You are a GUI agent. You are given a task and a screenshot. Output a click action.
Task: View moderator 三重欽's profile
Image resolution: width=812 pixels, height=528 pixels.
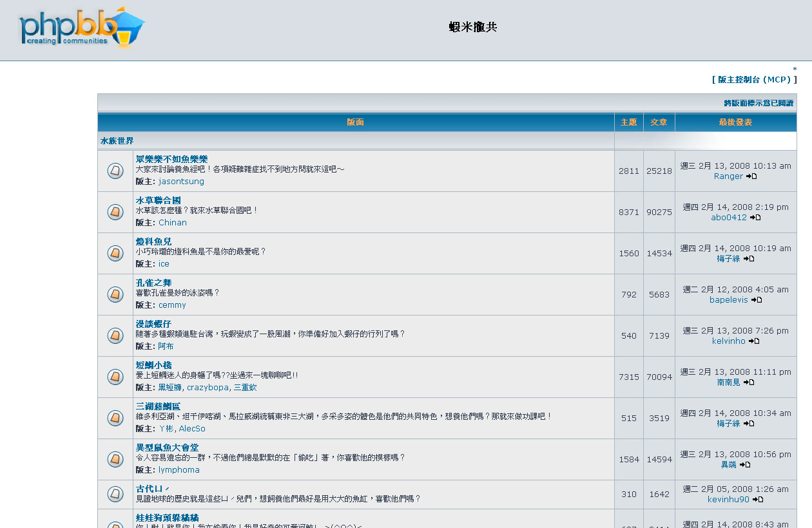tap(245, 388)
